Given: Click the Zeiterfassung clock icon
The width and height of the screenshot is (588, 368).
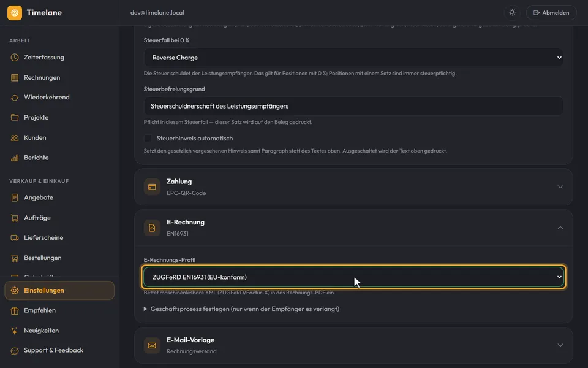Looking at the screenshot, I should [x=15, y=58].
